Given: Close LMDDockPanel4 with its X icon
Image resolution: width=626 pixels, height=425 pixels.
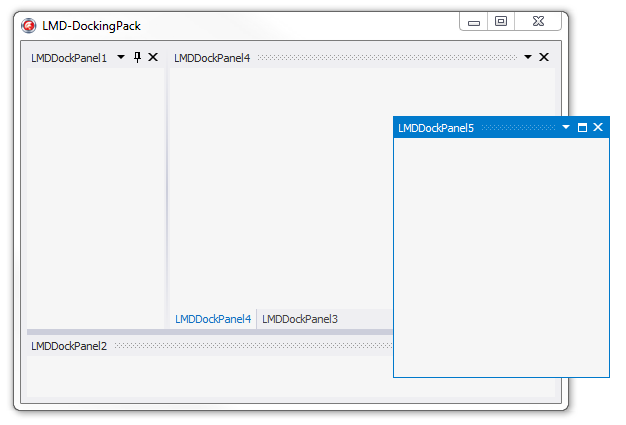Looking at the screenshot, I should (544, 57).
